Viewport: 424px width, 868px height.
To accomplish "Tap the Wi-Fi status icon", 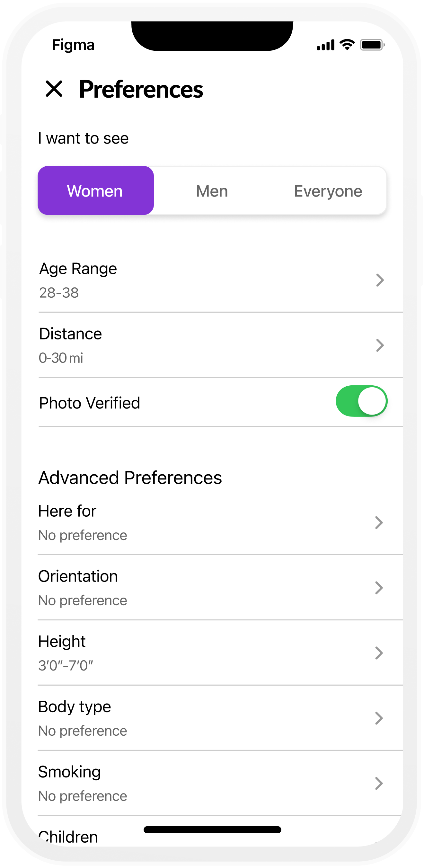I will (347, 45).
